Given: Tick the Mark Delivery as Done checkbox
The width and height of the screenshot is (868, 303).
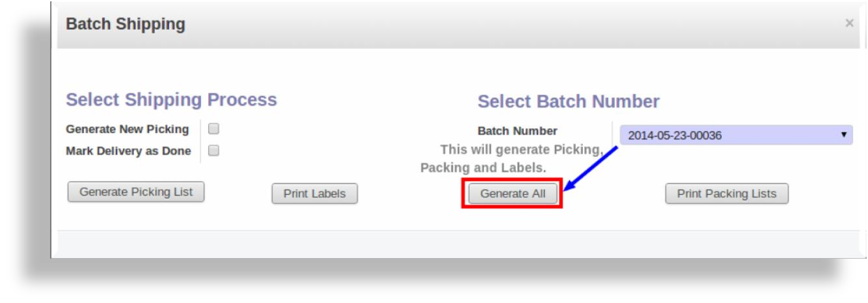Looking at the screenshot, I should point(213,151).
